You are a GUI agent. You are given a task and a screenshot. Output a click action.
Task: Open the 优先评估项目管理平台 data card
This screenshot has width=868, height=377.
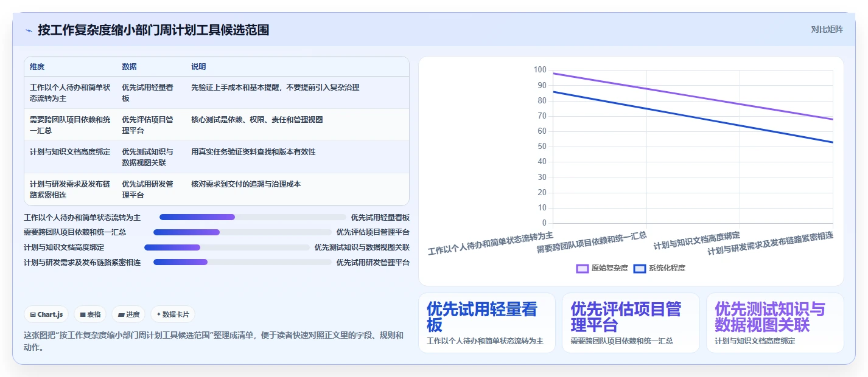coord(631,323)
